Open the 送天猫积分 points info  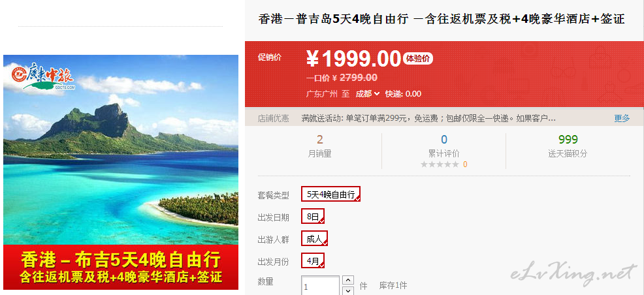click(568, 146)
